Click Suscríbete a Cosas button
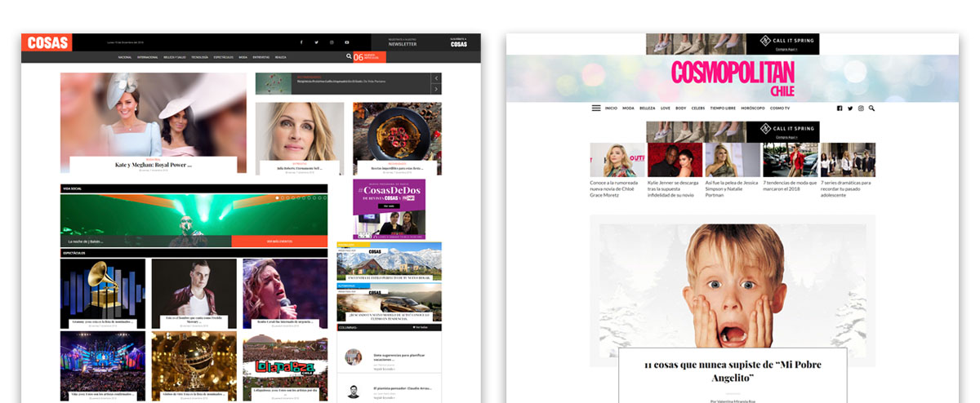This screenshot has width=980, height=403. coord(459,42)
